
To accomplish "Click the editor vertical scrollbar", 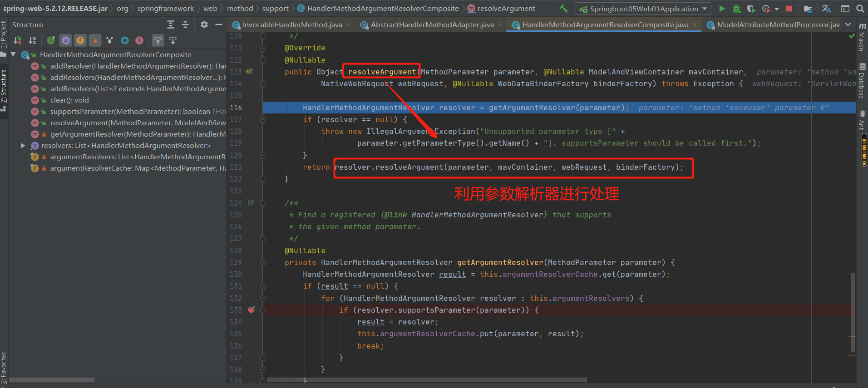I will point(853,312).
